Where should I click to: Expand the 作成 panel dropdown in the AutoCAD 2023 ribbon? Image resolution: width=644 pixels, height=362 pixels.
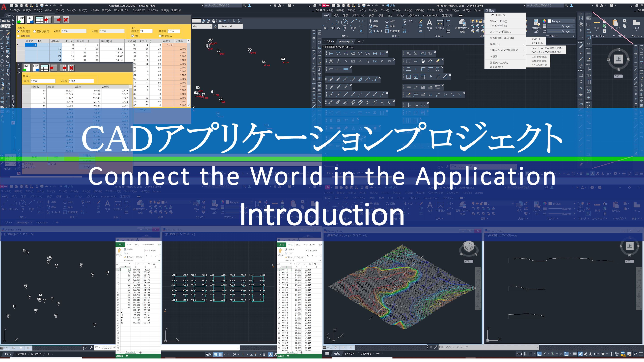tap(344, 36)
